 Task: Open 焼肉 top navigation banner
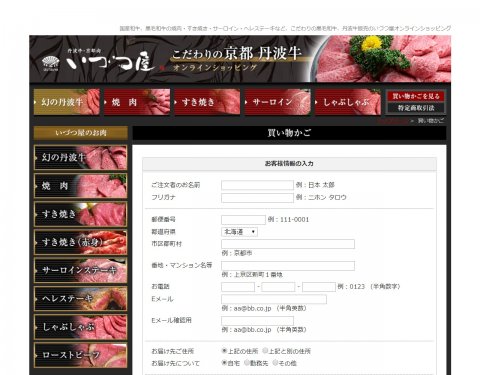click(x=137, y=102)
